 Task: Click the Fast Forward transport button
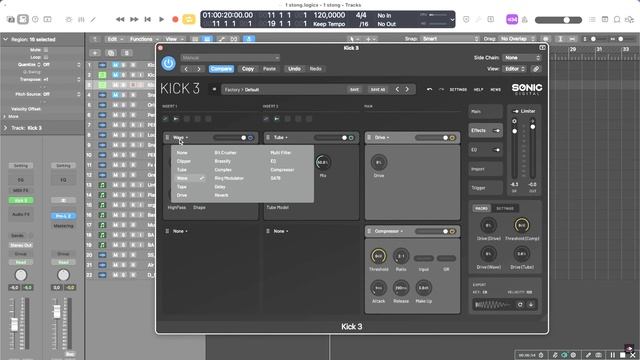tap(134, 19)
